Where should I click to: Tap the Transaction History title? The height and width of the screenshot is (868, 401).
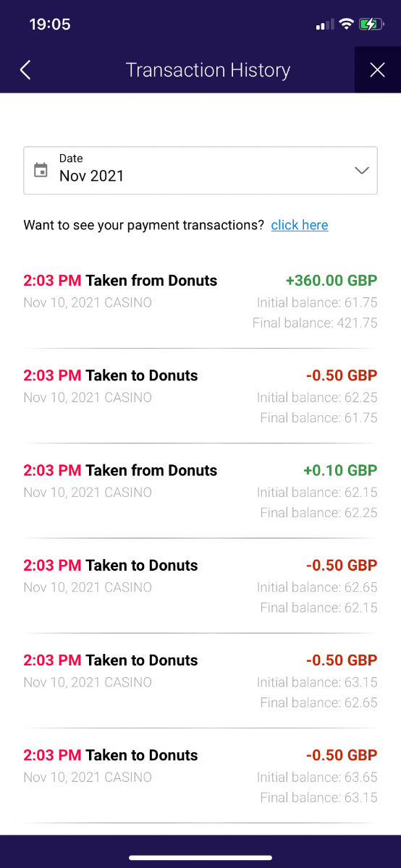[x=208, y=70]
